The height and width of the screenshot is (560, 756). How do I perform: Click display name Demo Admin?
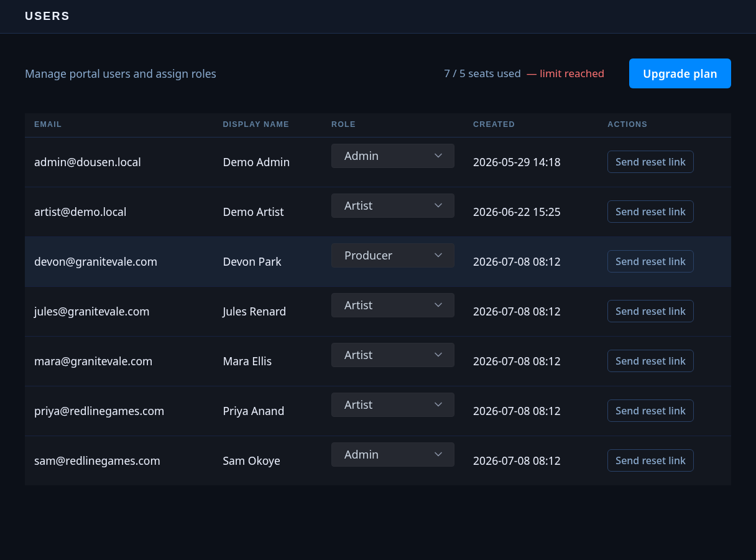[256, 162]
